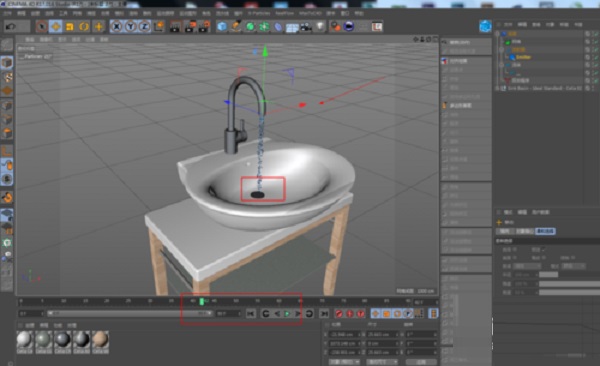
Task: Toggle the top object row's green enable checkmark
Action: click(595, 34)
